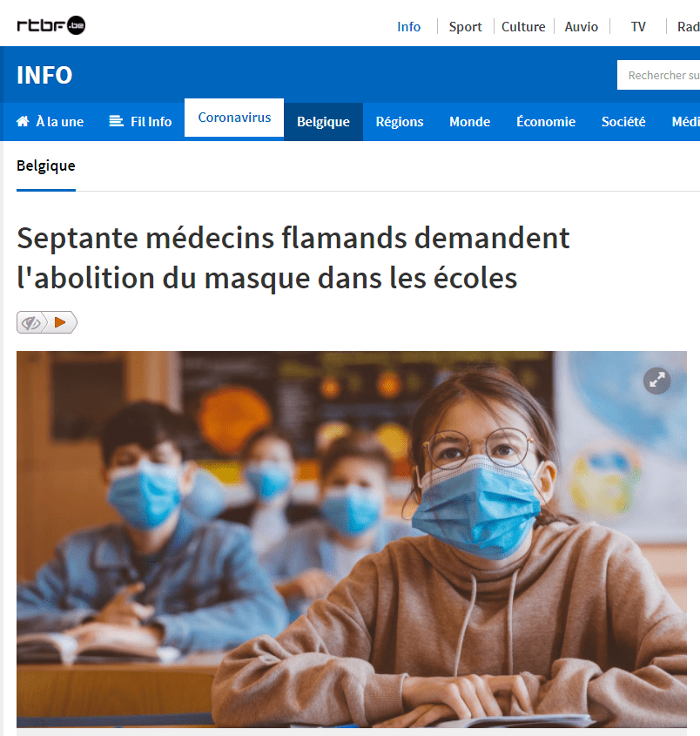
Task: Select the Économie menu item
Action: pyautogui.click(x=546, y=122)
